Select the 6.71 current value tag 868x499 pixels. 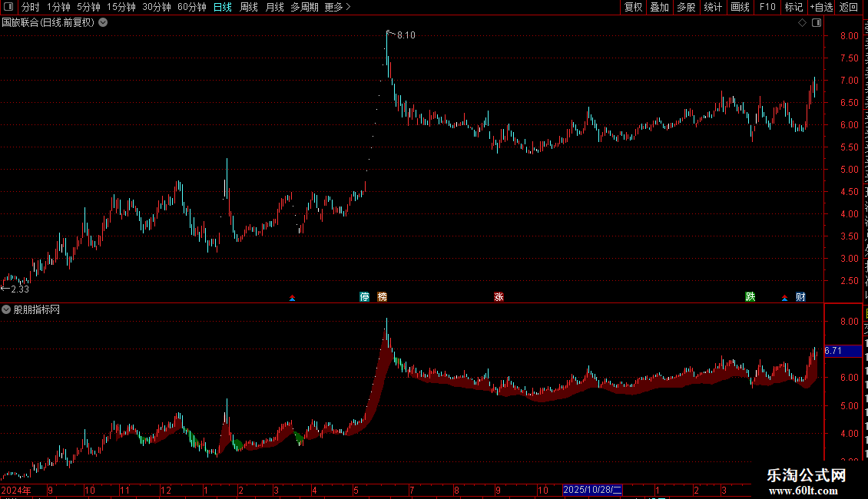[x=843, y=351]
